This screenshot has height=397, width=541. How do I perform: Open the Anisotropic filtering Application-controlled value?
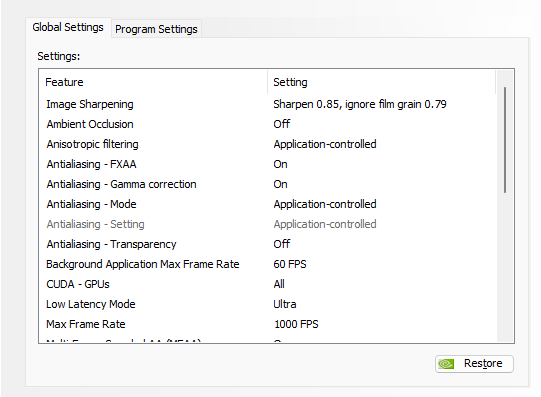[325, 144]
